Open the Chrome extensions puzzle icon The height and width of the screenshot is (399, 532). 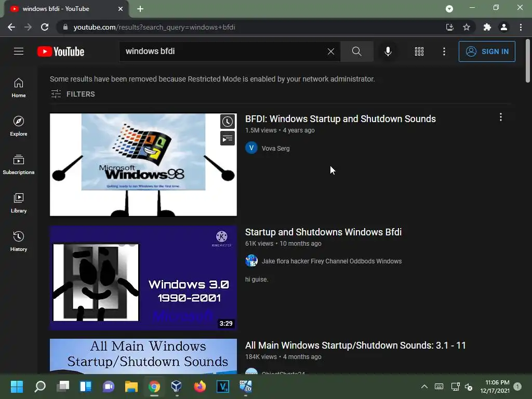click(x=487, y=27)
